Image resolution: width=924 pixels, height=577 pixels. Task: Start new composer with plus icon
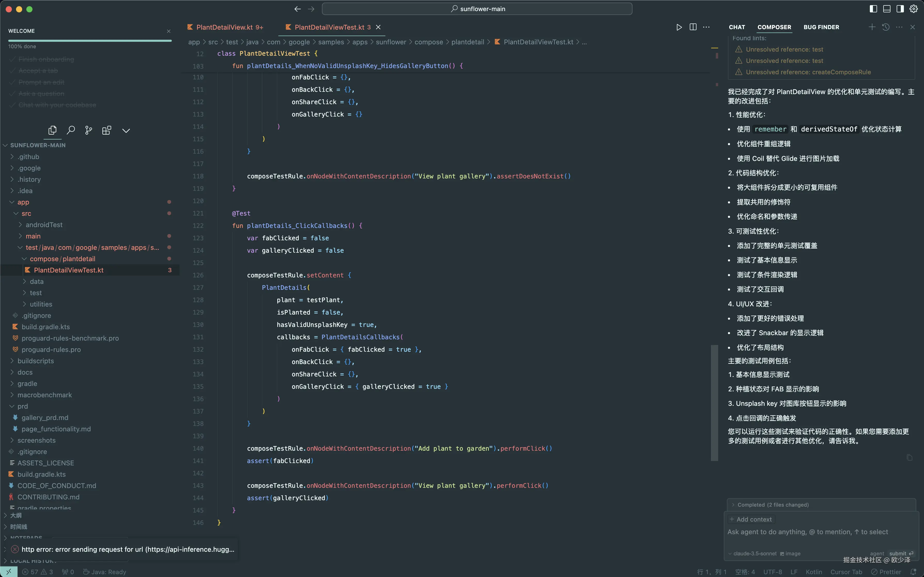[872, 27]
